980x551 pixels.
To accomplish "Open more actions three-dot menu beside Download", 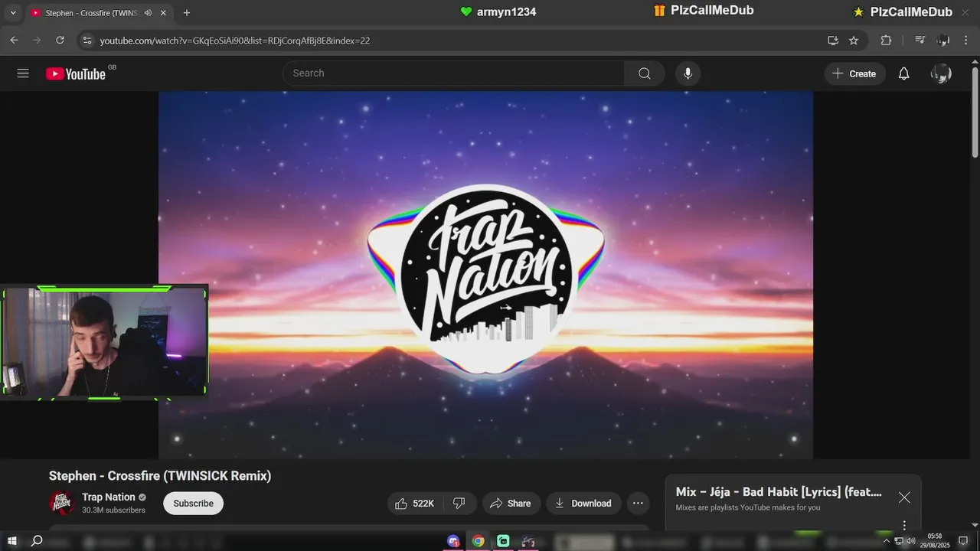I will tap(638, 503).
